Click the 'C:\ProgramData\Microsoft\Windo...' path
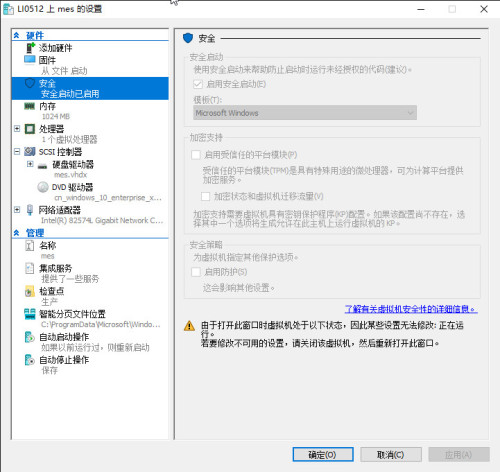This screenshot has width=500, height=472. [x=101, y=324]
